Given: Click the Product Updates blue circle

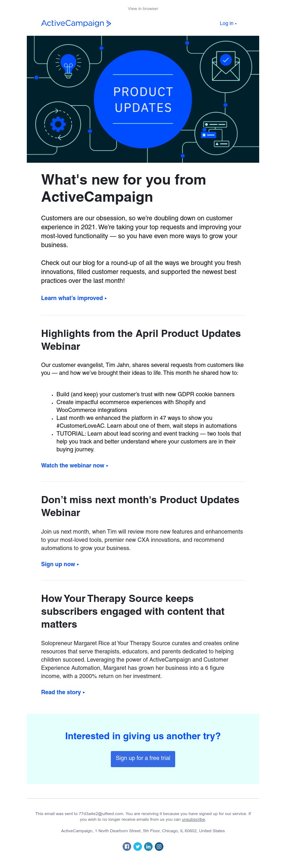Looking at the screenshot, I should click(143, 99).
